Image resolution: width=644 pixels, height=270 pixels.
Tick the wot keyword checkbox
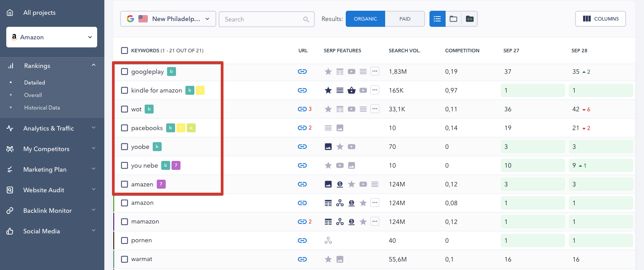[x=125, y=109]
